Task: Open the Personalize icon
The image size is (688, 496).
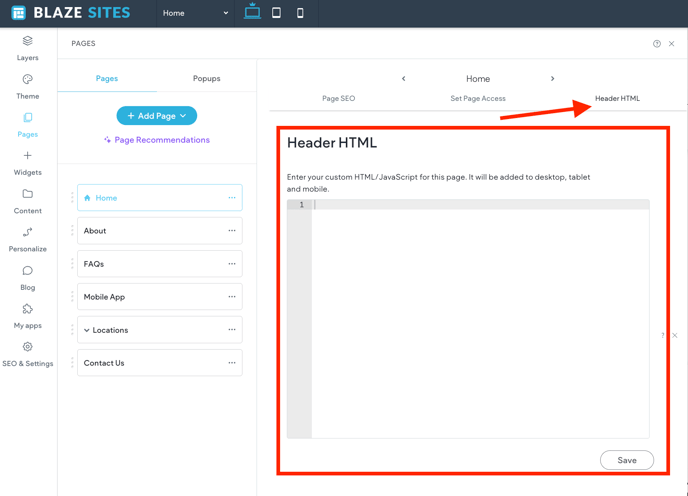Action: point(27,232)
